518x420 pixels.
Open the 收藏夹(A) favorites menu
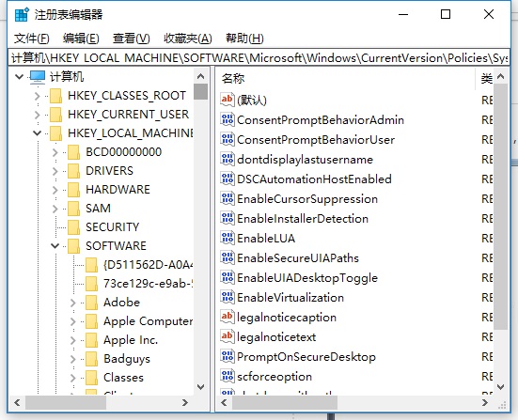coord(188,39)
